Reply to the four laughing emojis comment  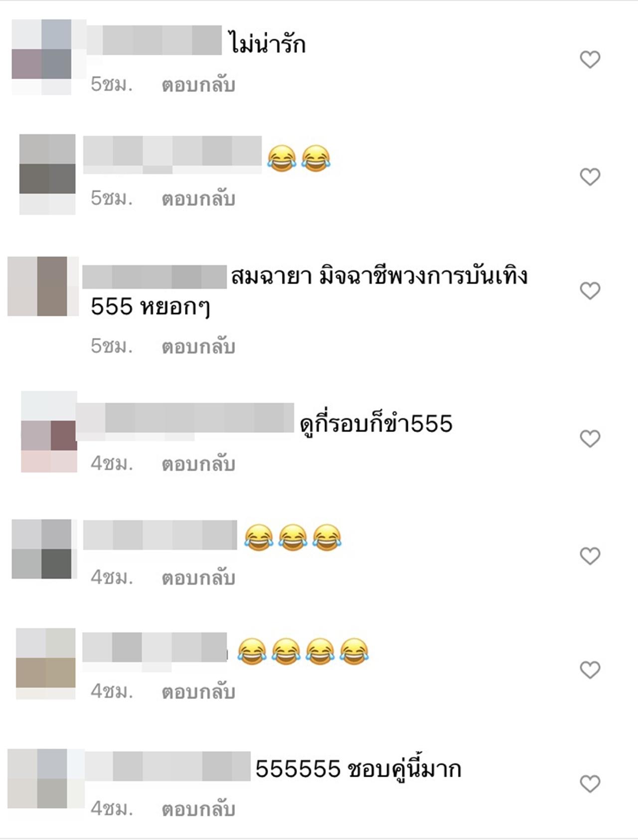click(x=198, y=692)
